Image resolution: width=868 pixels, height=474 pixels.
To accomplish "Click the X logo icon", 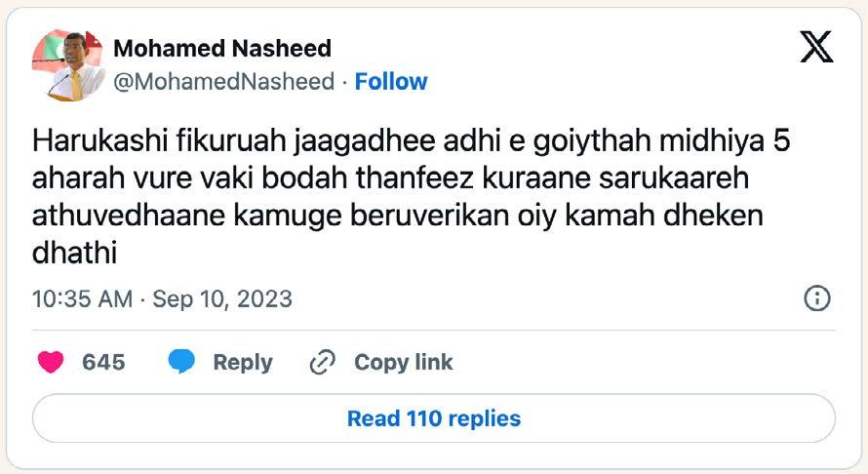I will pyautogui.click(x=816, y=46).
